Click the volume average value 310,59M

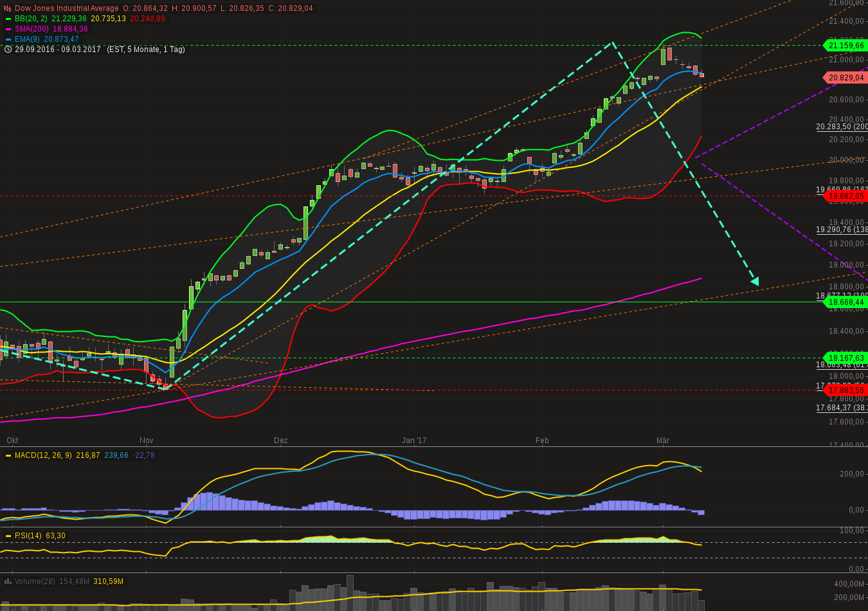109,581
